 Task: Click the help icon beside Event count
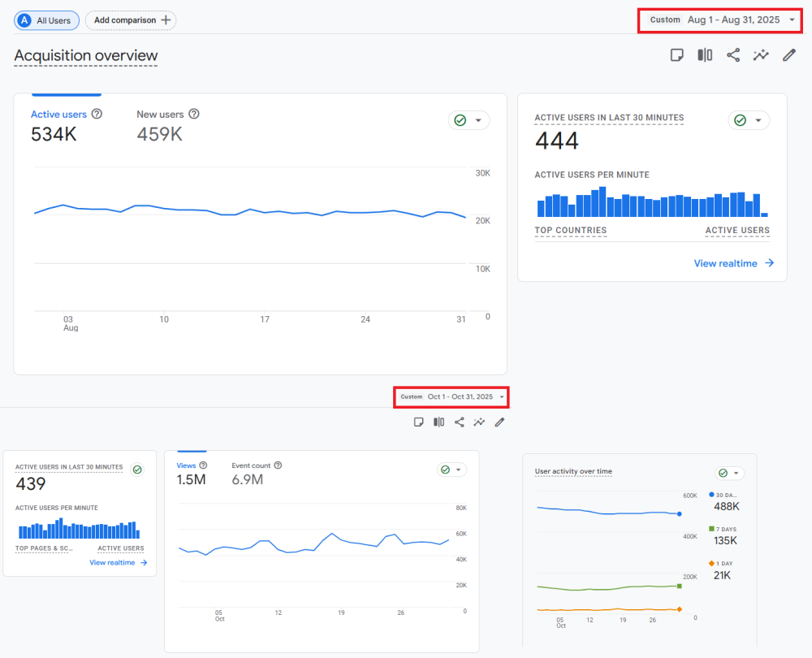point(278,465)
